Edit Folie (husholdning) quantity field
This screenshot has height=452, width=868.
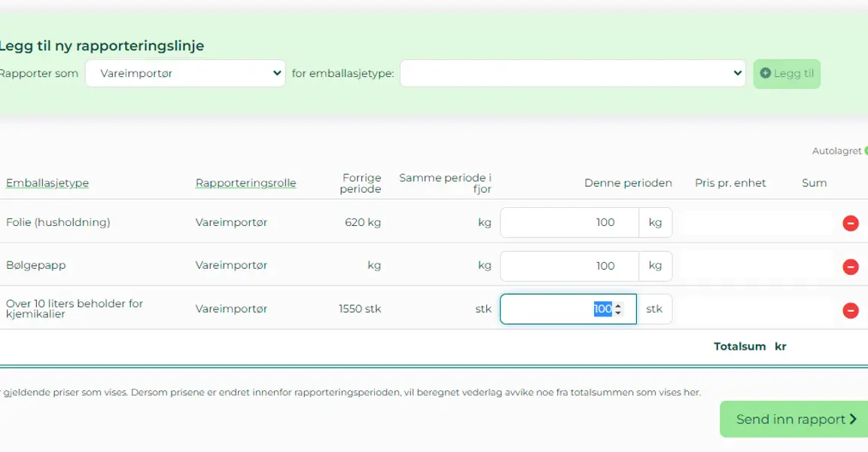(570, 223)
